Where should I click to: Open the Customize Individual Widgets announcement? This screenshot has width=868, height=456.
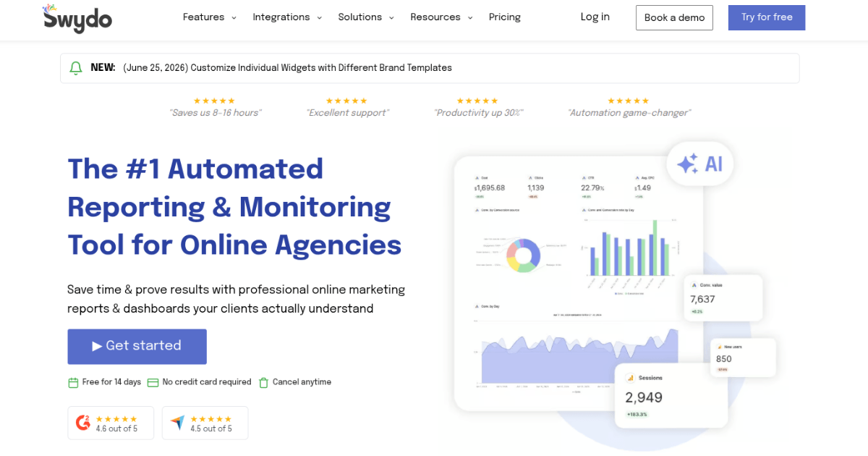pos(287,68)
